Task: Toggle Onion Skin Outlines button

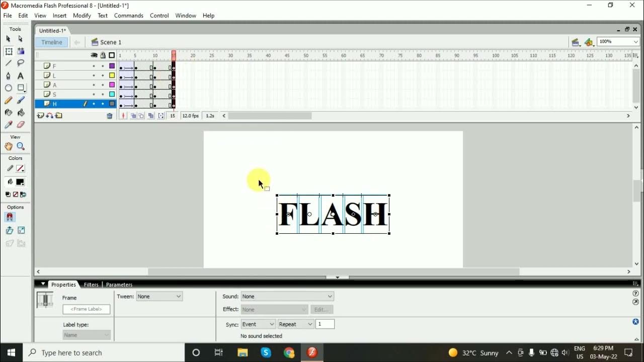Action: pos(141,116)
